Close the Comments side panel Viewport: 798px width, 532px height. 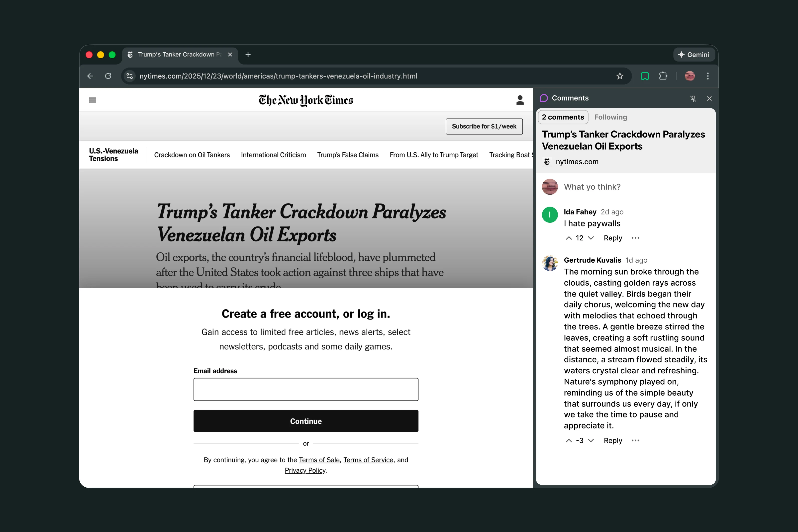click(709, 98)
